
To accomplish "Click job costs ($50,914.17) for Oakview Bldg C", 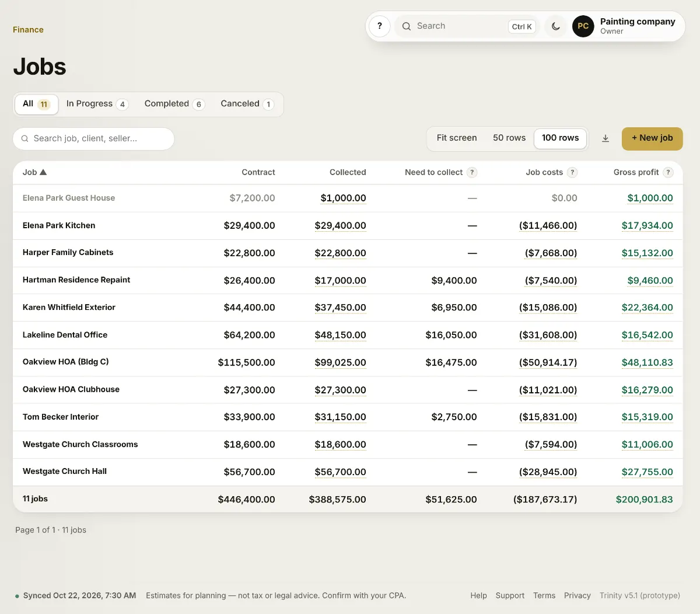I will pyautogui.click(x=548, y=362).
